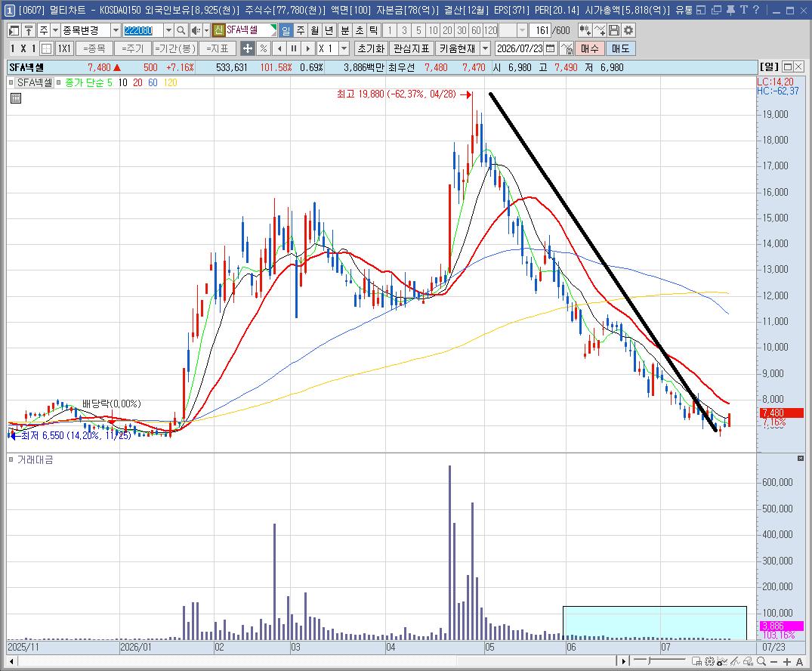Select the daily 일 period button
The image size is (812, 671).
tap(286, 30)
